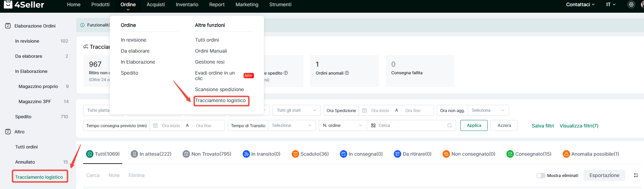Click the Esportazione button

click(604, 175)
